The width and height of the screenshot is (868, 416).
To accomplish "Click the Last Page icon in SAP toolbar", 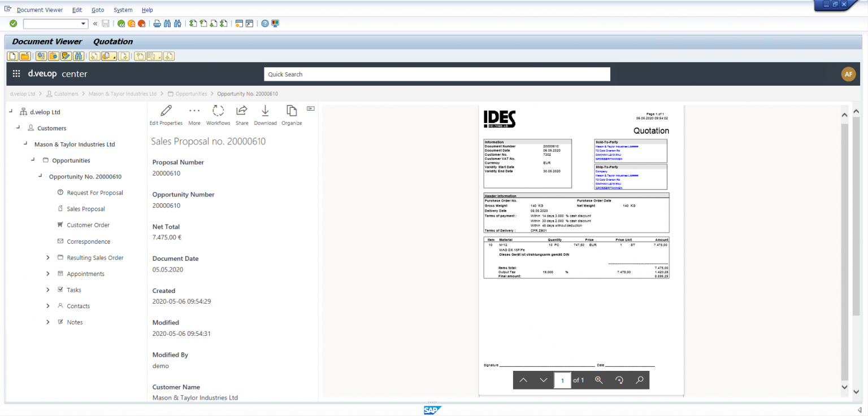I will 224,24.
